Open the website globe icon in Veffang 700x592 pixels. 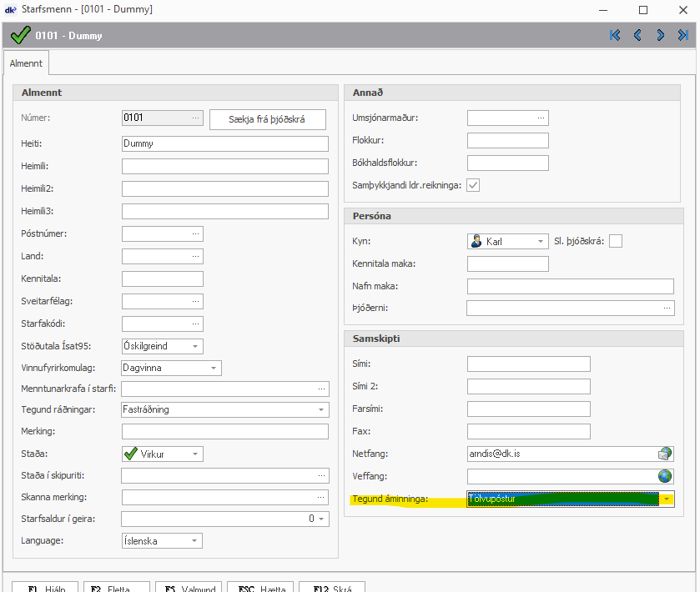tap(664, 476)
